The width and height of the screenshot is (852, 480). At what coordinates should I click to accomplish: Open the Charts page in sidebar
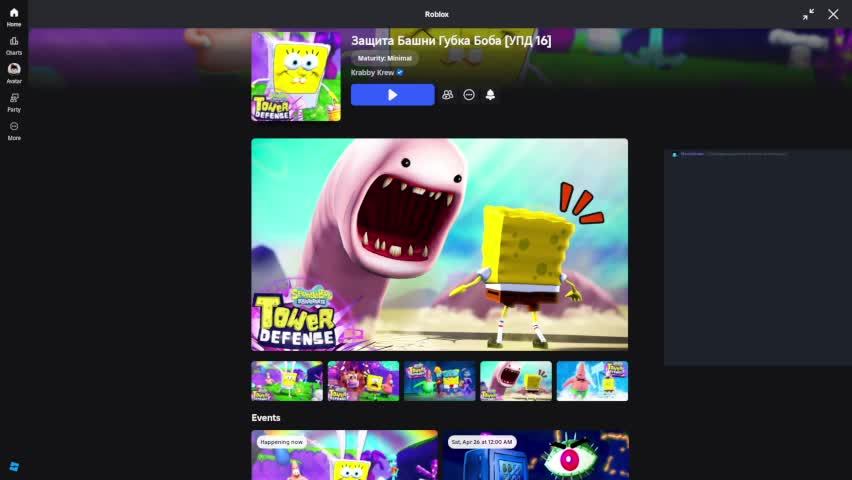14,46
